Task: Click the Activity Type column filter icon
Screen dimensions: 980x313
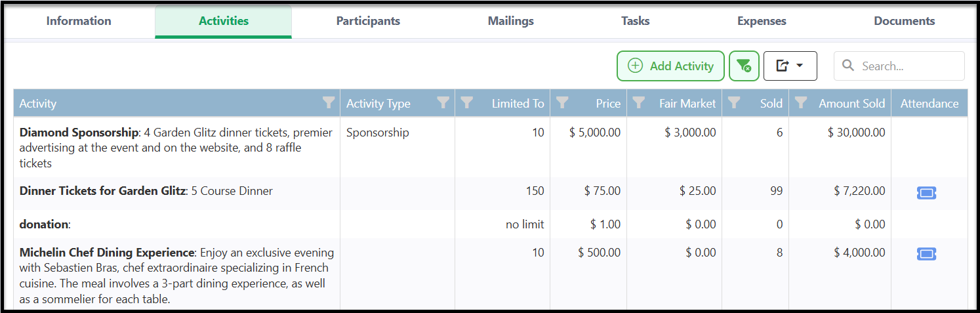Action: click(x=443, y=102)
